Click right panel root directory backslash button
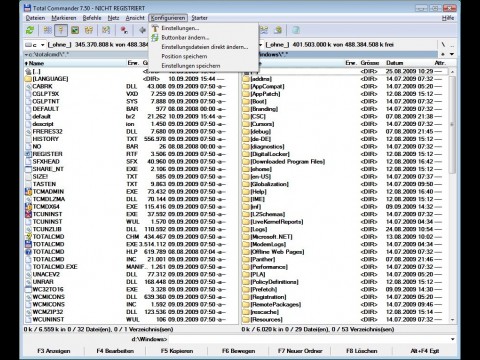480x360 pixels. [x=443, y=45]
